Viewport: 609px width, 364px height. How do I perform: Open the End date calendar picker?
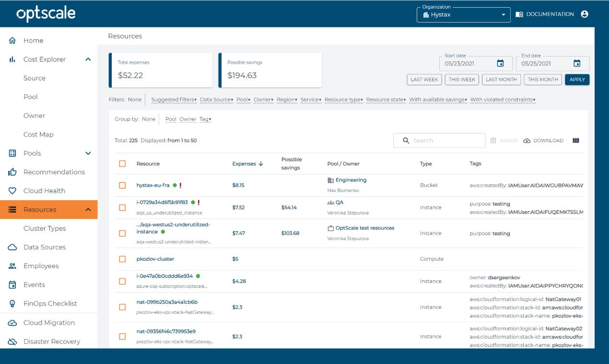pyautogui.click(x=577, y=63)
